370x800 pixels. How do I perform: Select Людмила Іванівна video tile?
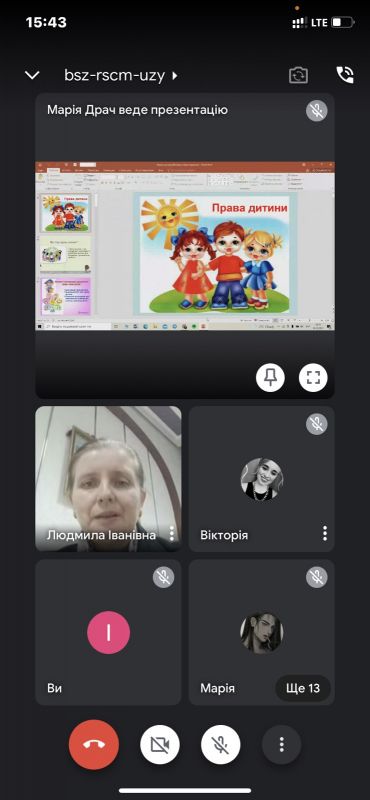(108, 479)
